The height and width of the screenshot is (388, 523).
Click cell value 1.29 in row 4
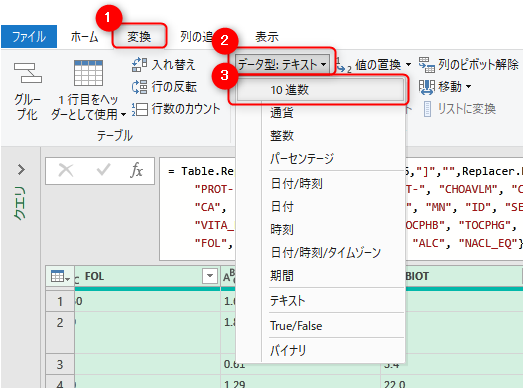point(234,384)
